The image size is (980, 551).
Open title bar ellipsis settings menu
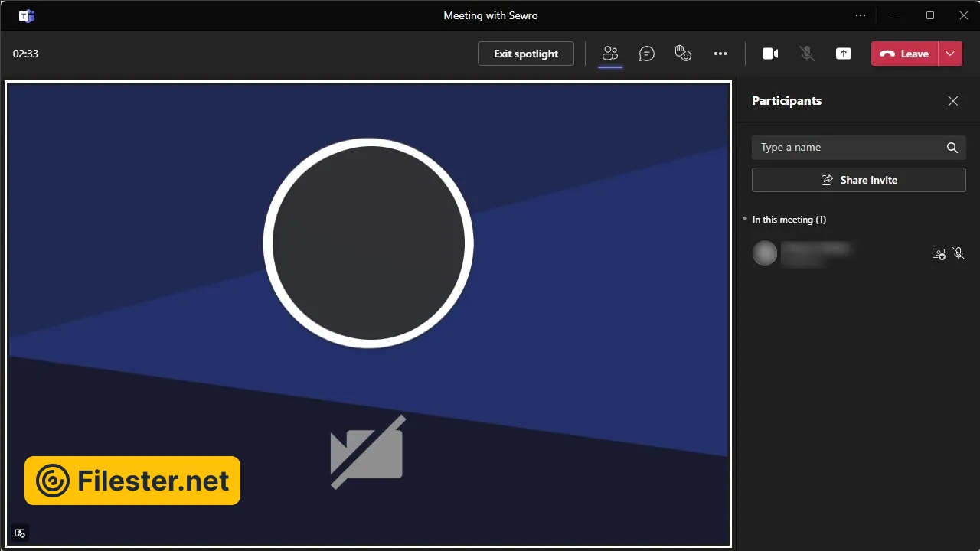point(861,15)
